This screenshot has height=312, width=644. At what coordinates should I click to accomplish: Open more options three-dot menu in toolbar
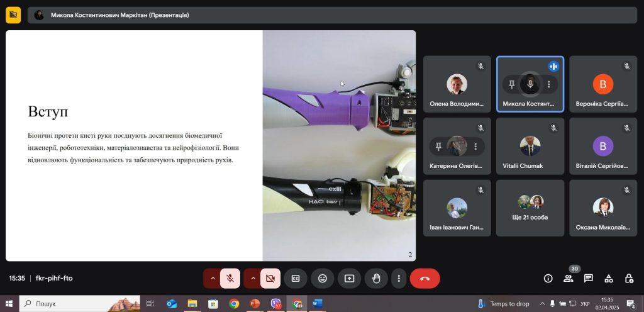(398, 278)
